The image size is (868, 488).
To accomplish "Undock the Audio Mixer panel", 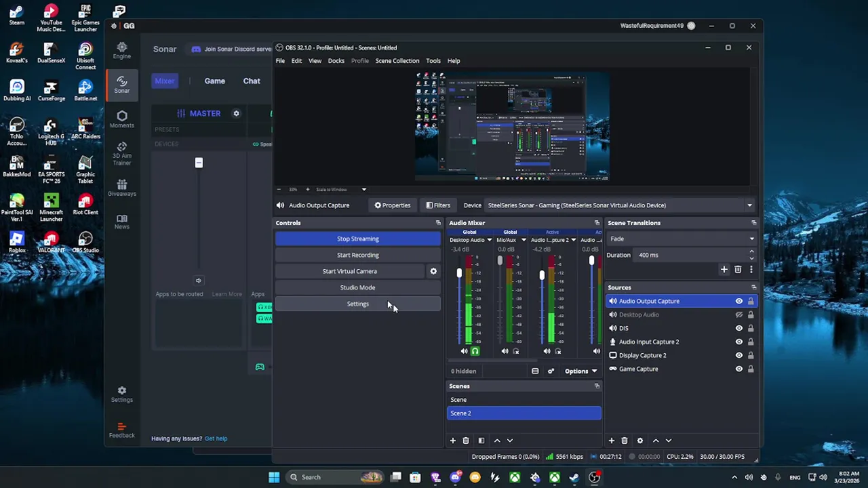I will pyautogui.click(x=597, y=223).
